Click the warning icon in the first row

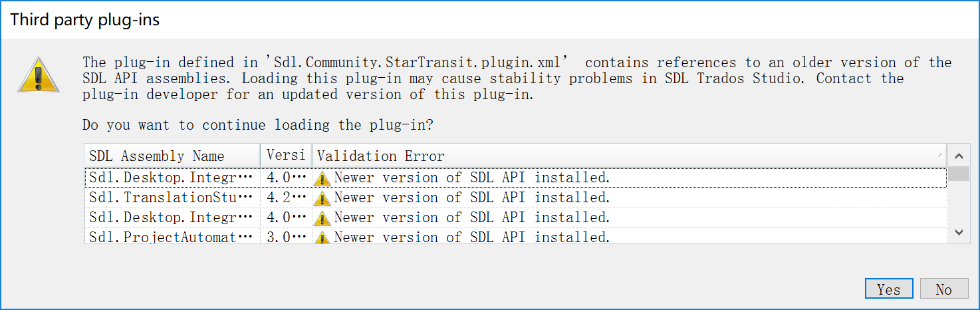(x=322, y=178)
